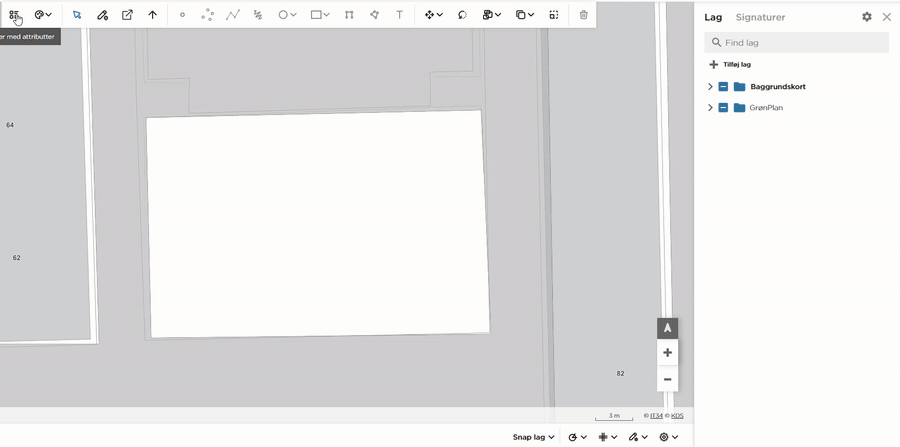Open the circle shape tool dropdown
The width and height of the screenshot is (900, 447).
coord(287,15)
